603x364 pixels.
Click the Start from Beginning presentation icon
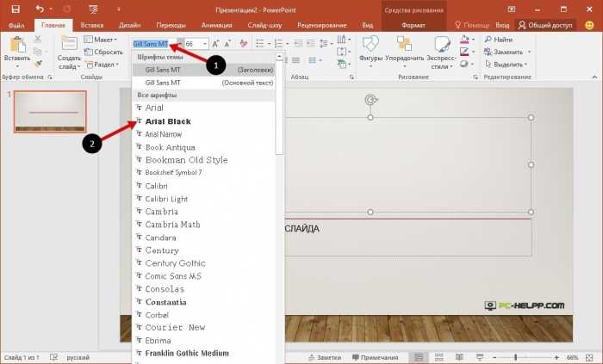(93, 9)
